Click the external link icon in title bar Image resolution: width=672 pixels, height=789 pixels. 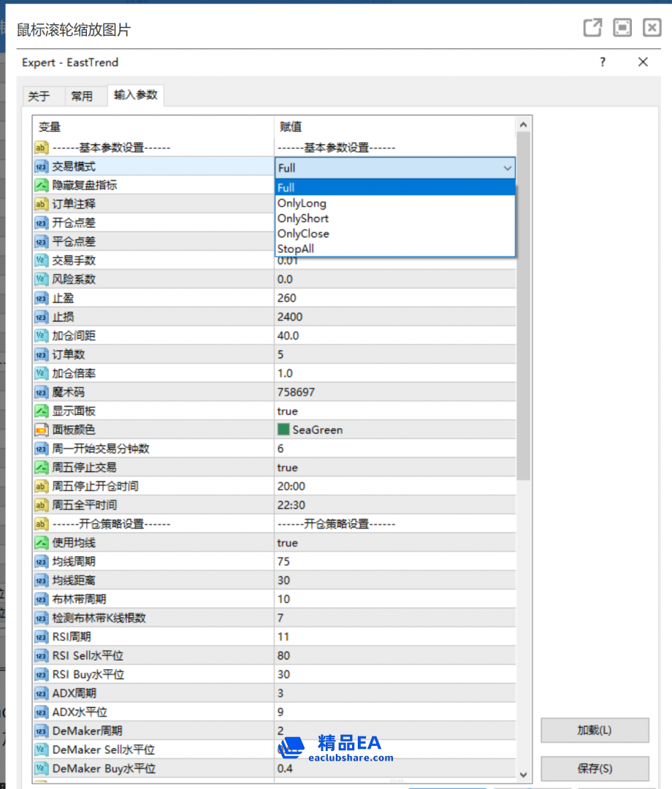click(592, 27)
